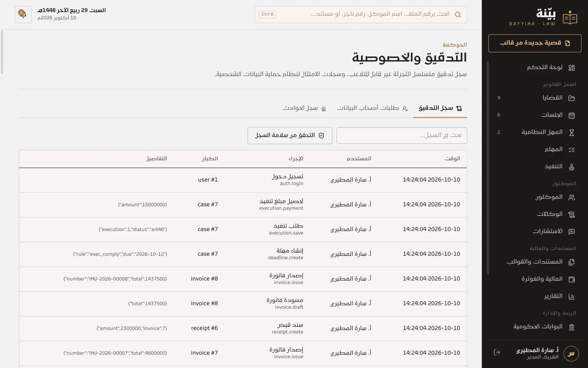The image size is (588, 368).
Task: Click قضية جديدة من قالب button
Action: (x=535, y=43)
